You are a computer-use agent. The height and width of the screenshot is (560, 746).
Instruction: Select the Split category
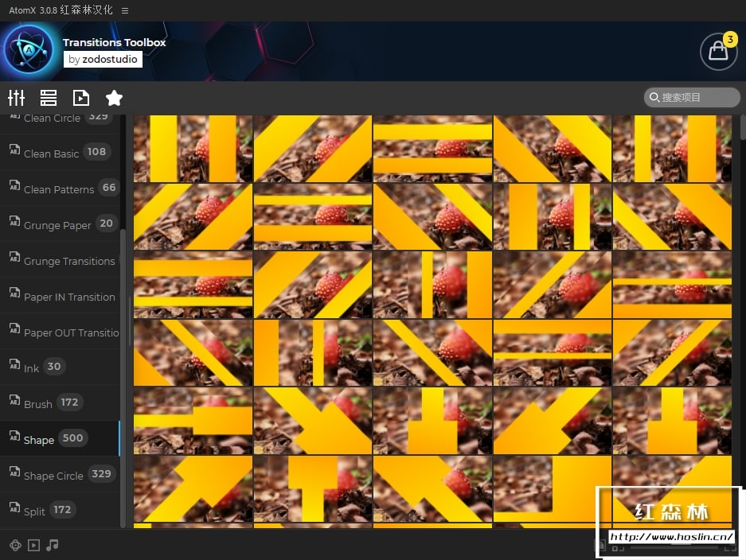click(x=60, y=510)
